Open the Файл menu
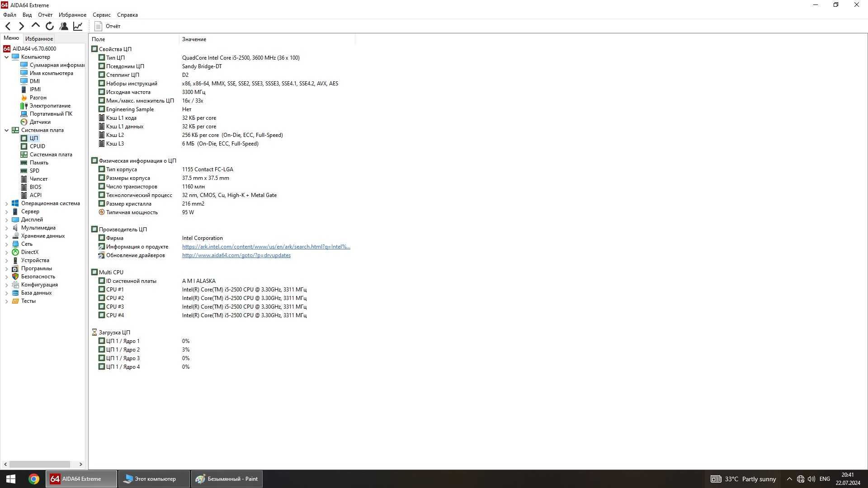The height and width of the screenshot is (488, 868). point(9,15)
